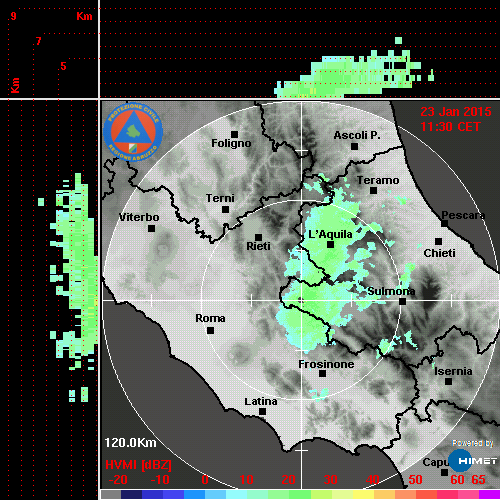Click the 'Chieti' label
Image resolution: width=500 pixels, height=500 pixels.
click(x=439, y=253)
